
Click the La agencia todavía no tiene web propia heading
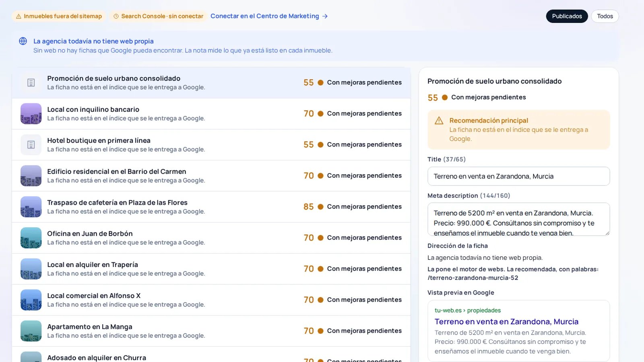(x=93, y=41)
